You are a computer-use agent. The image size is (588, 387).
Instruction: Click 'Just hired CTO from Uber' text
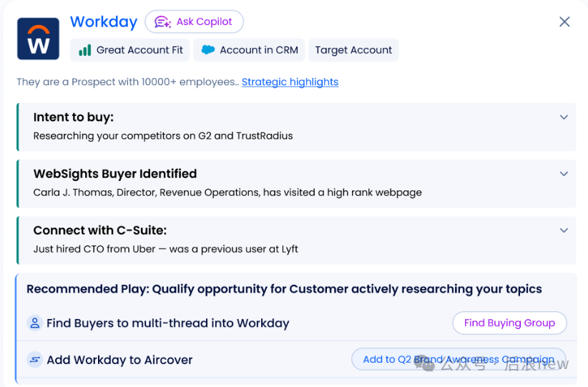(x=94, y=249)
